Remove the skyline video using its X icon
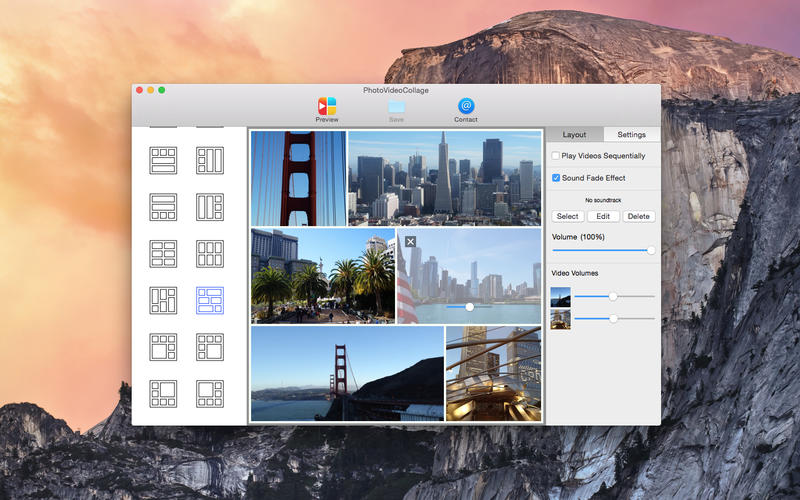Viewport: 800px width, 500px height. click(x=410, y=242)
